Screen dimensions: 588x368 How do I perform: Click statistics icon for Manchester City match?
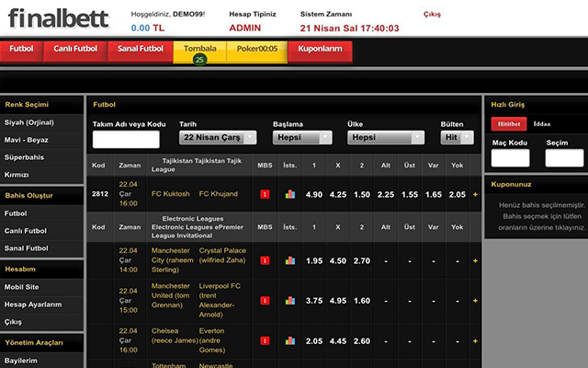point(290,260)
